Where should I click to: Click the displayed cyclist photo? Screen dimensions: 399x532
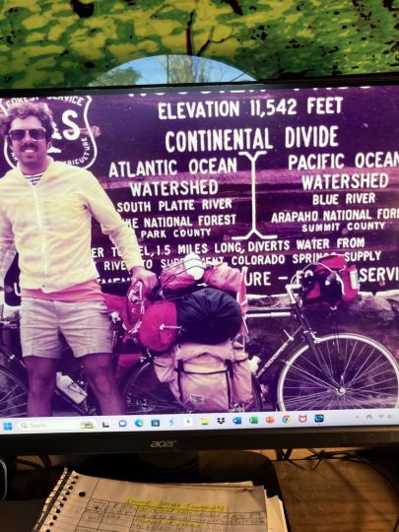[199, 251]
